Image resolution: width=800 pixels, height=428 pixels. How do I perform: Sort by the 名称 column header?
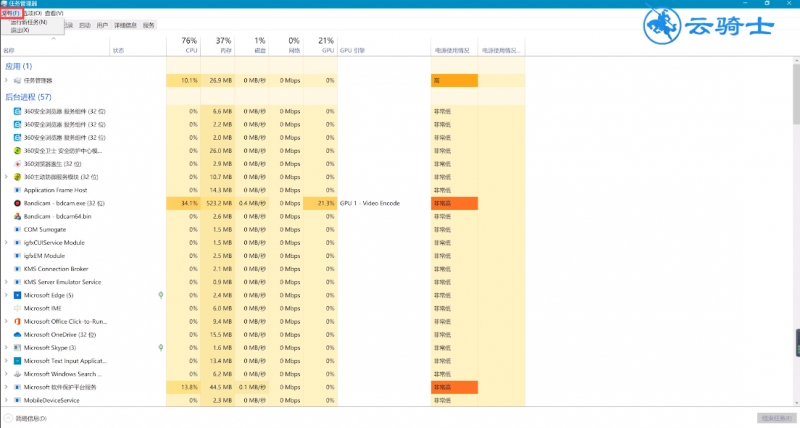[55, 45]
